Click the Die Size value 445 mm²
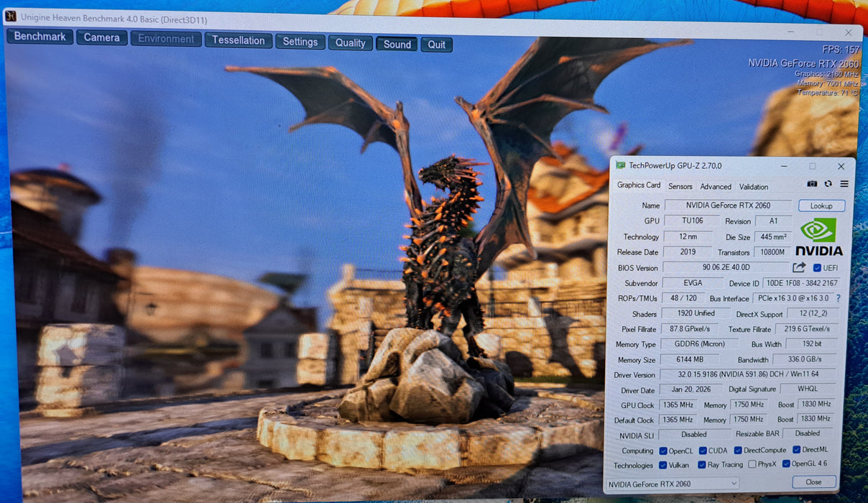The width and height of the screenshot is (868, 503). [773, 236]
